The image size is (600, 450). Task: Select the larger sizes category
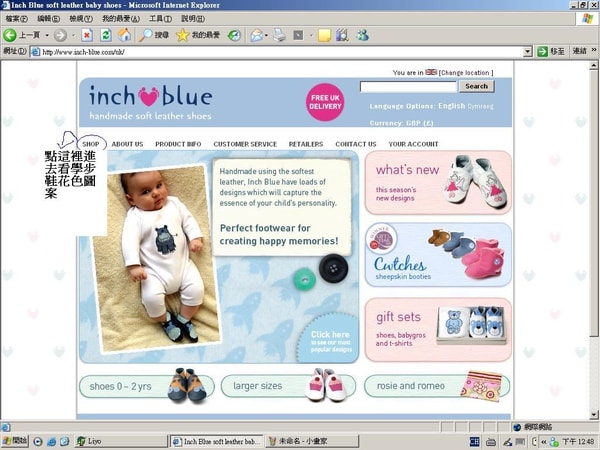(x=288, y=386)
